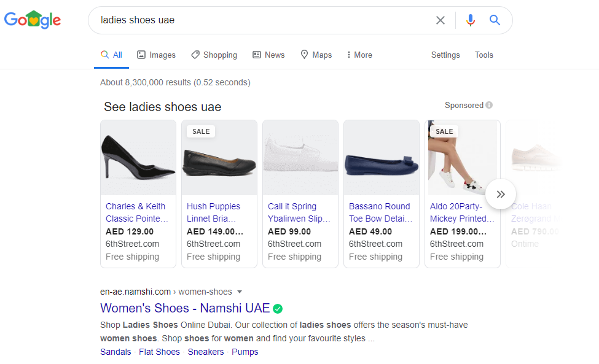Submit search with the magnifier icon
The width and height of the screenshot is (599, 364).
point(495,20)
